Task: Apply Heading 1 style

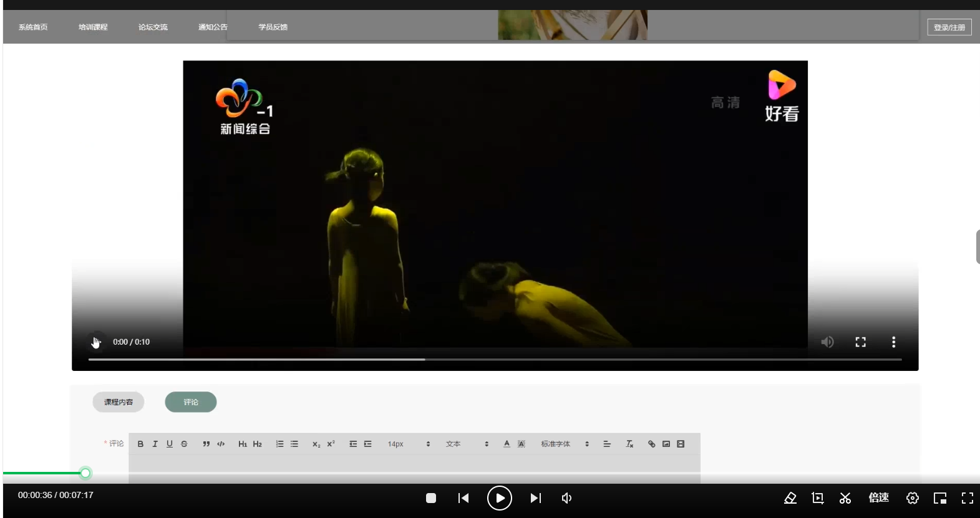Action: click(x=243, y=444)
